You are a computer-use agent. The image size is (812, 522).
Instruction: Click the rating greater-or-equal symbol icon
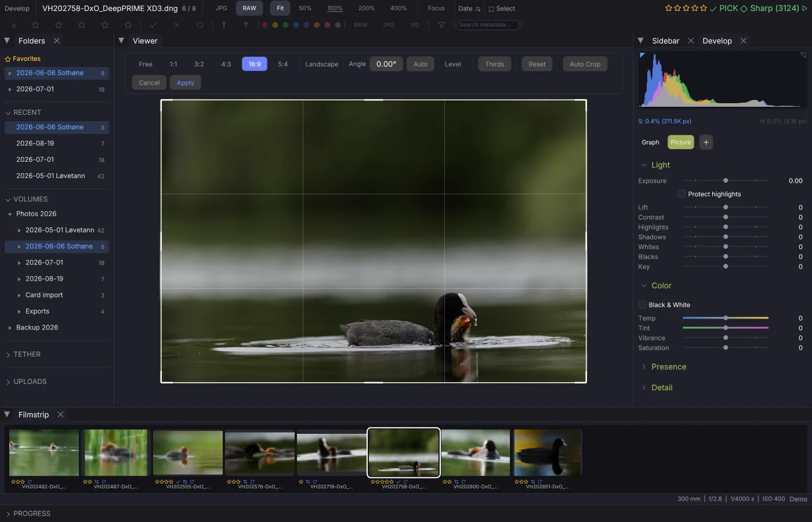14,26
